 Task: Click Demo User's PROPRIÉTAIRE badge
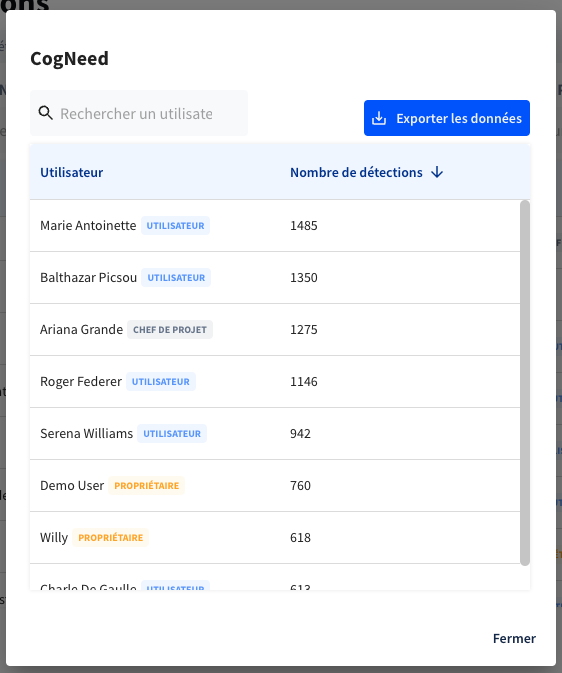tap(146, 485)
